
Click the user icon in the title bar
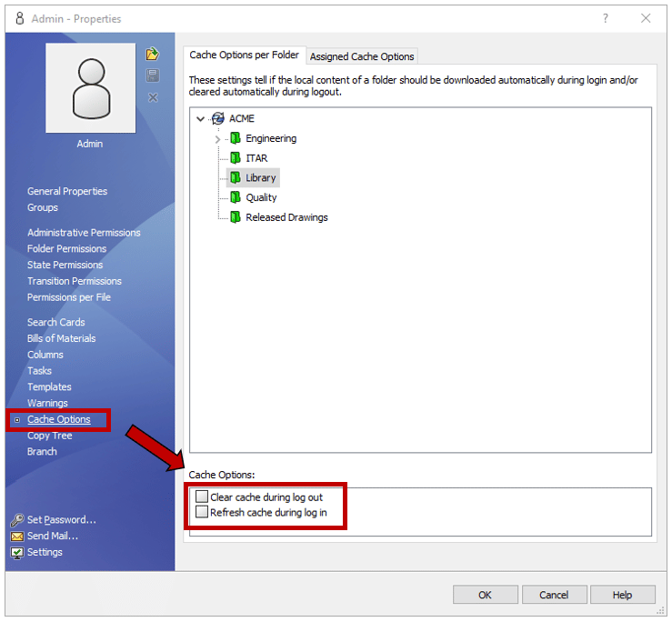point(20,18)
